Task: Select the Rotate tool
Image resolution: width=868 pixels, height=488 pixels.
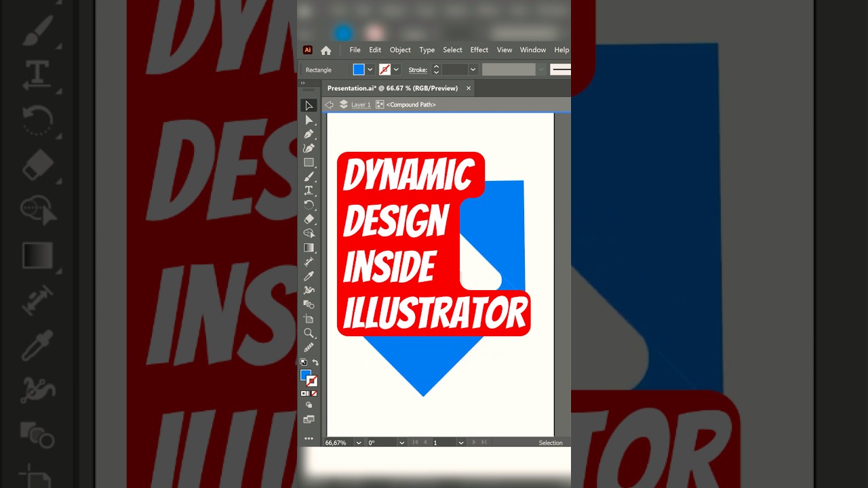Action: pyautogui.click(x=309, y=205)
